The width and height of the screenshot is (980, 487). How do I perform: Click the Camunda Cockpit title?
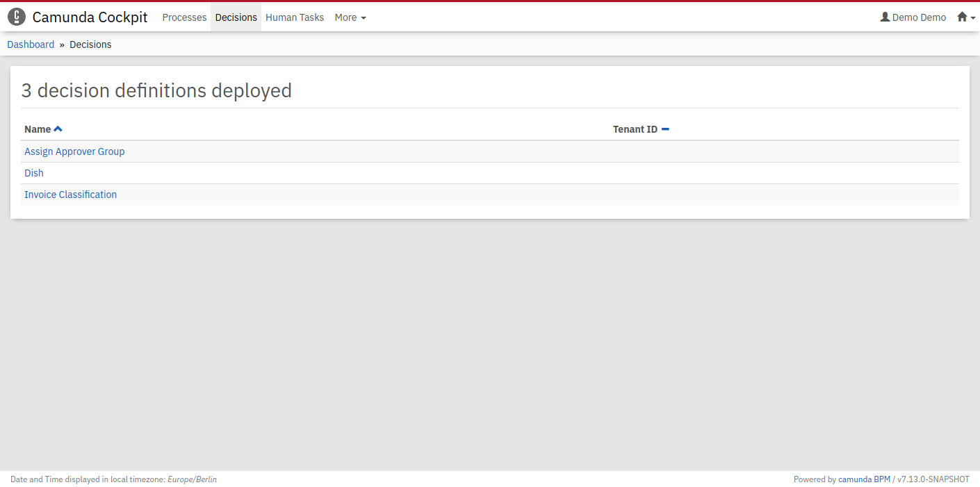(90, 17)
